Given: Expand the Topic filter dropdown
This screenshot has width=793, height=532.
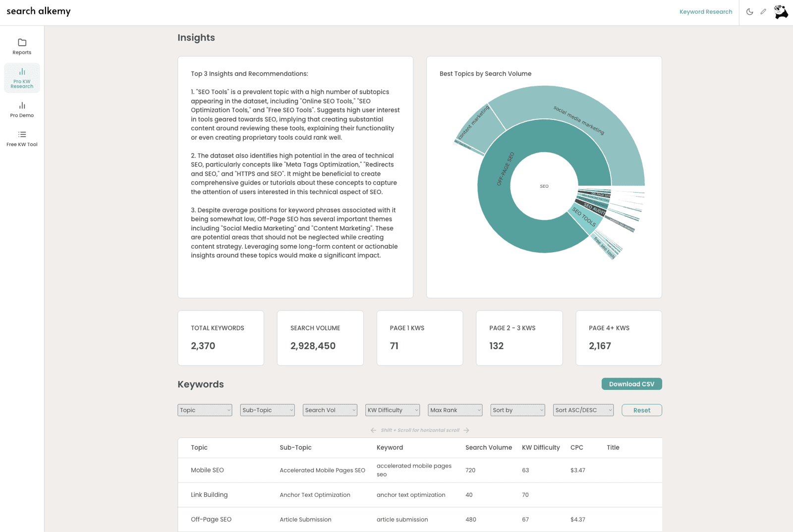Looking at the screenshot, I should pyautogui.click(x=205, y=410).
